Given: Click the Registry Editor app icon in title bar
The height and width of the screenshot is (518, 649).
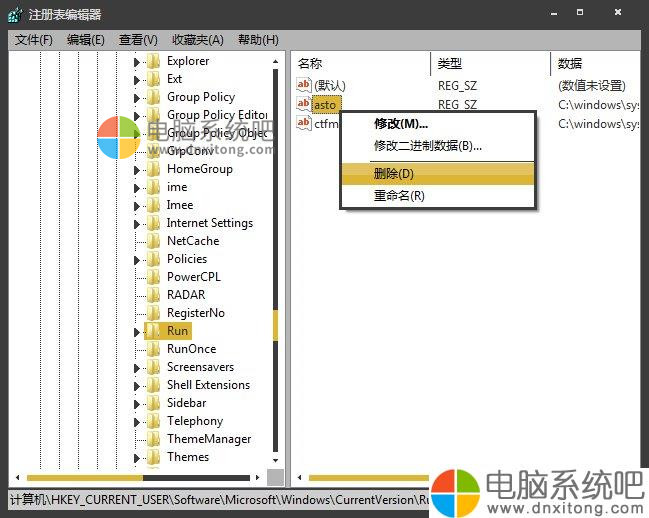Looking at the screenshot, I should tap(15, 15).
